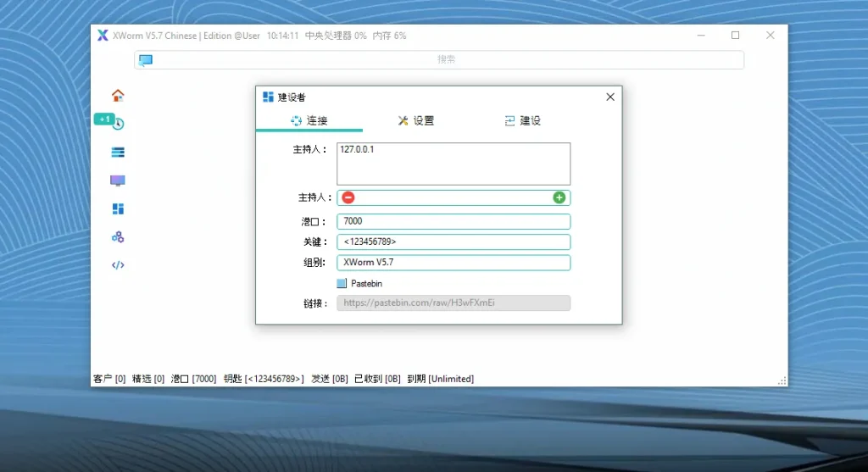Screen dimensions: 868x472
Task: Select the code brackets icon in sidebar
Action: coord(118,265)
